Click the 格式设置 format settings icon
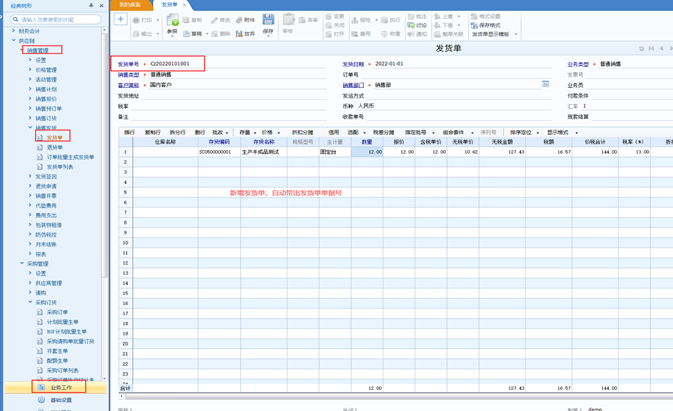673x411 pixels. [x=474, y=16]
